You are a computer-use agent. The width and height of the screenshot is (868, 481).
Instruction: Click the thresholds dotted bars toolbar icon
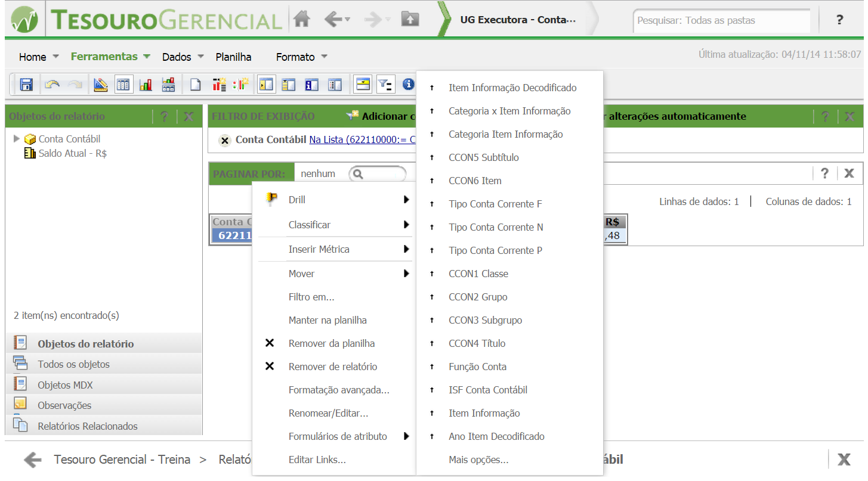(240, 85)
